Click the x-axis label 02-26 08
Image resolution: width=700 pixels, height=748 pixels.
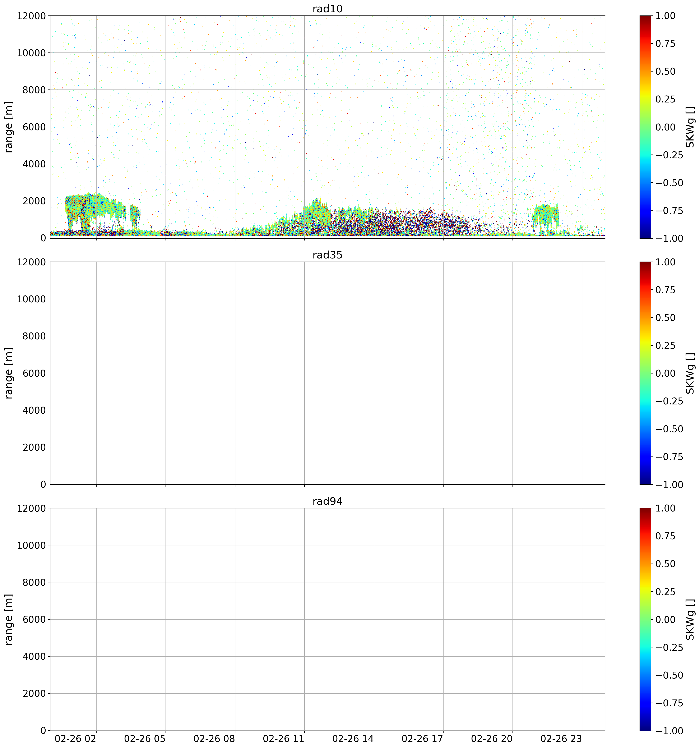click(x=214, y=739)
